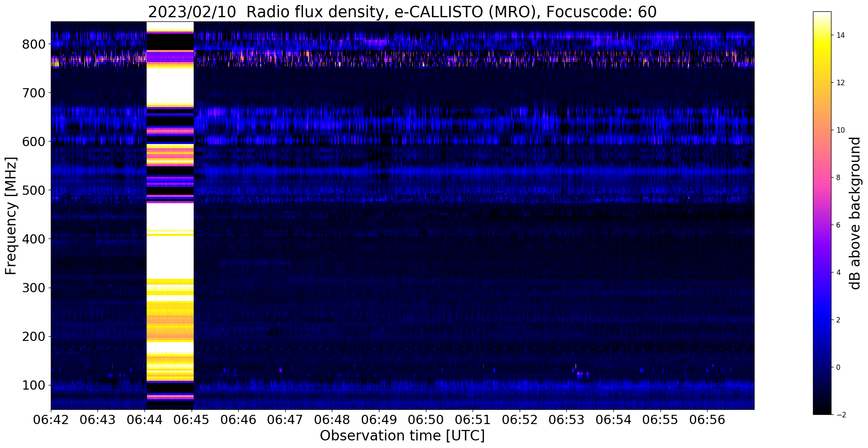Click the colorbar 2 tick label
The image size is (868, 448).
click(x=838, y=320)
